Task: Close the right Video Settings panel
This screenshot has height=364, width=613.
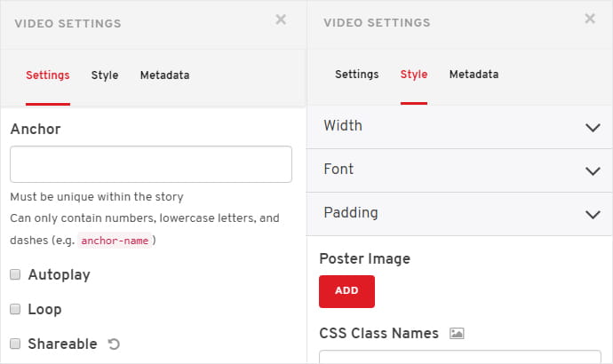Action: pos(590,19)
